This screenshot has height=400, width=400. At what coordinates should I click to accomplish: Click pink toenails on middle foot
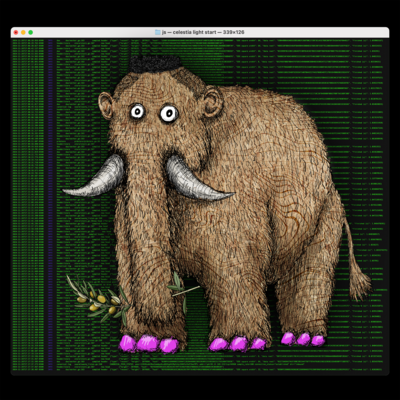(237, 344)
